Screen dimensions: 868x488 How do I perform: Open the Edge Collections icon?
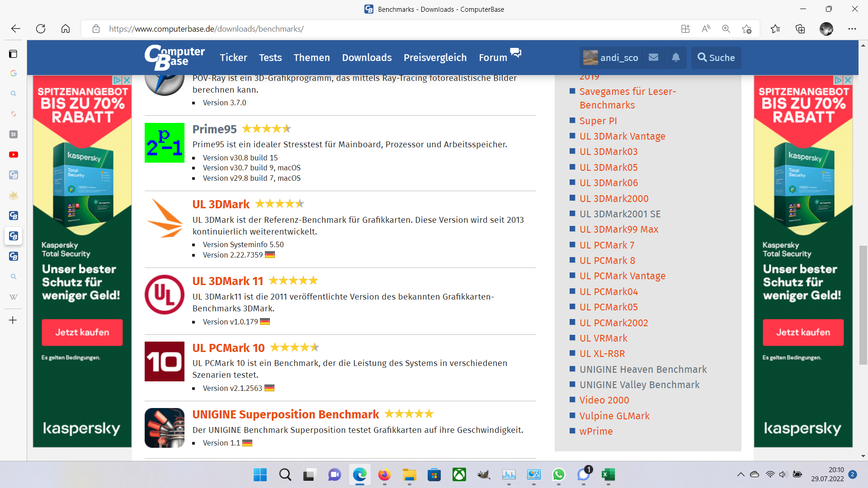[800, 29]
